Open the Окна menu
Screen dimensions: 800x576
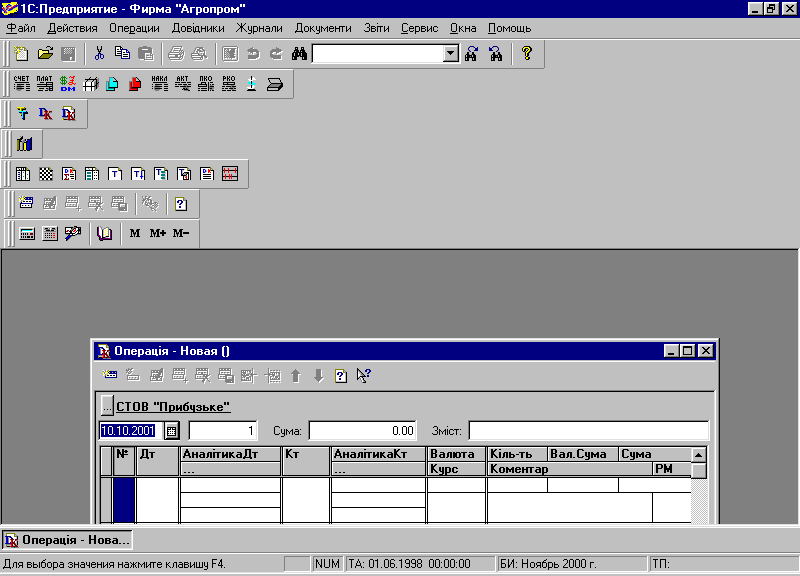463,28
